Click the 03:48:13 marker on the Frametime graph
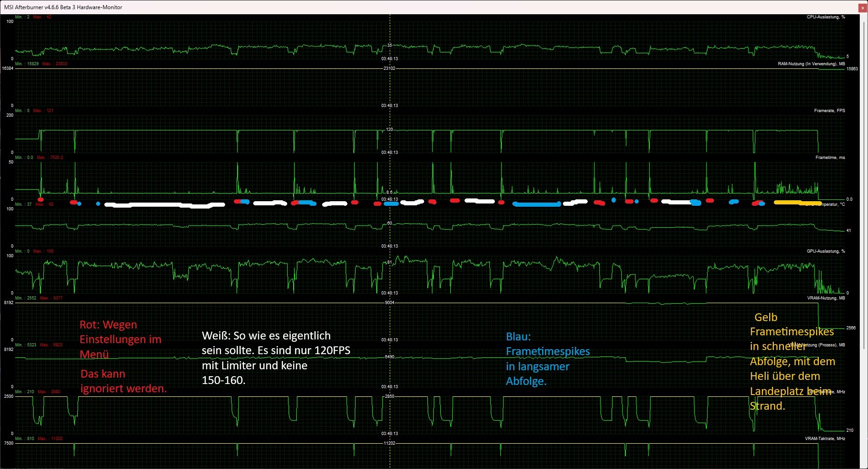The height and width of the screenshot is (469, 868). tap(389, 199)
